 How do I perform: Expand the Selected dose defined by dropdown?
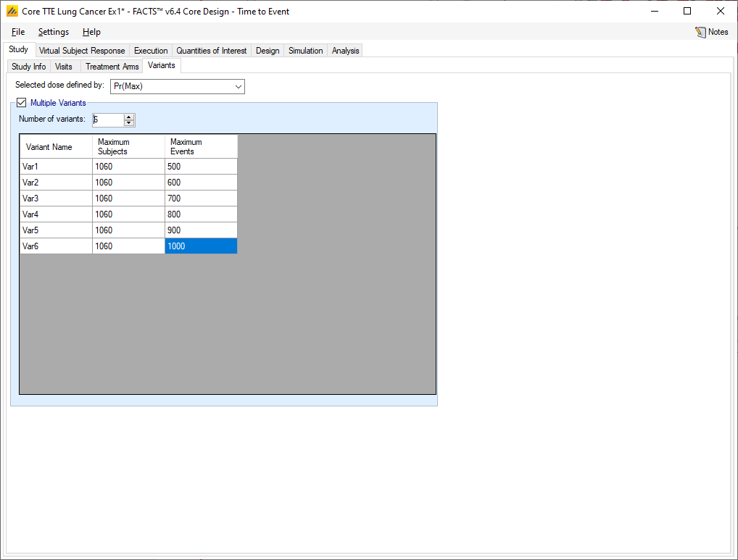pyautogui.click(x=177, y=87)
